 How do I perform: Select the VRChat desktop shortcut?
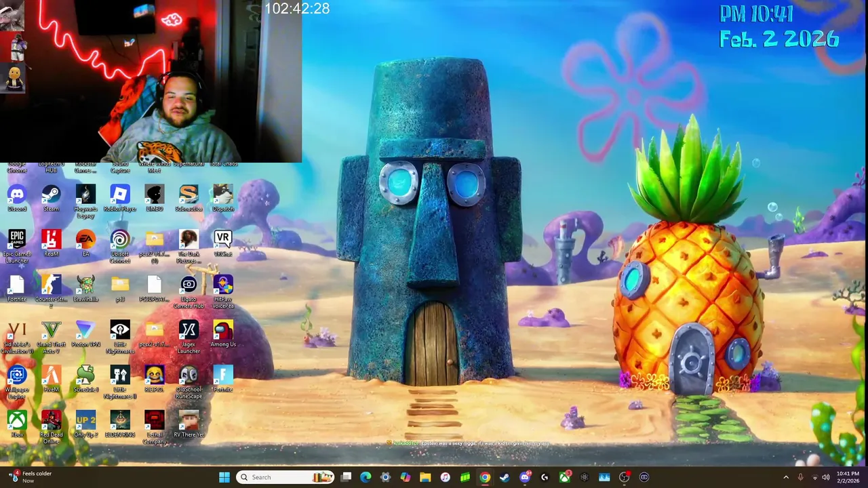click(223, 244)
